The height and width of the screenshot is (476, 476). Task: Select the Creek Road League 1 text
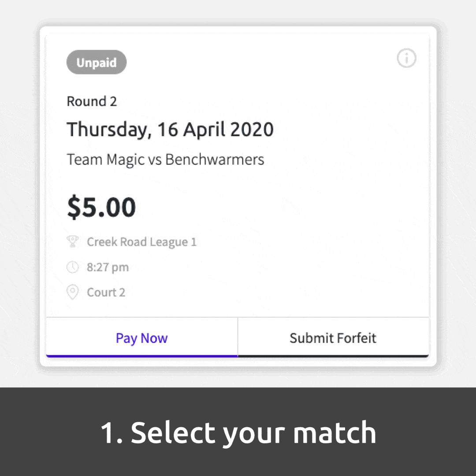pyautogui.click(x=141, y=242)
